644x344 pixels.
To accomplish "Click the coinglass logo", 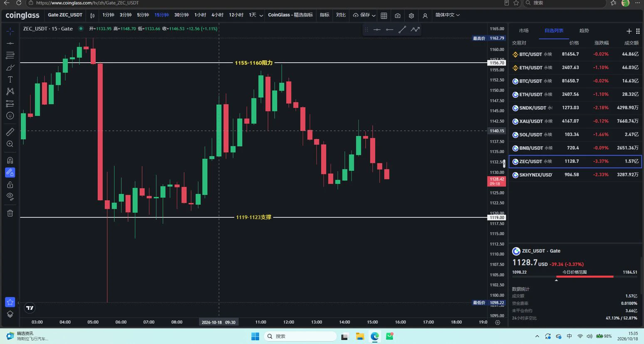I will click(22, 15).
